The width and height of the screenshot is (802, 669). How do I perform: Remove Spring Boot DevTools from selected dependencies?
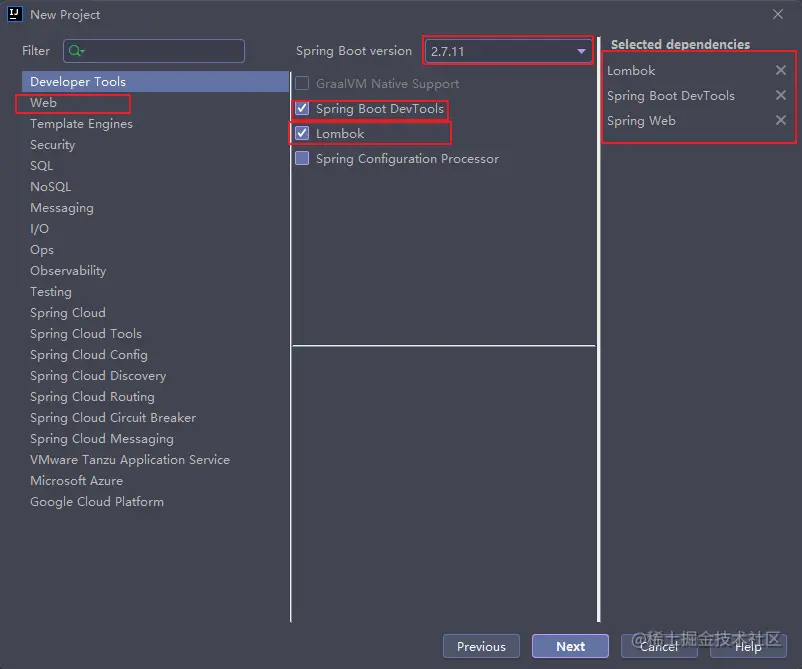pyautogui.click(x=781, y=95)
